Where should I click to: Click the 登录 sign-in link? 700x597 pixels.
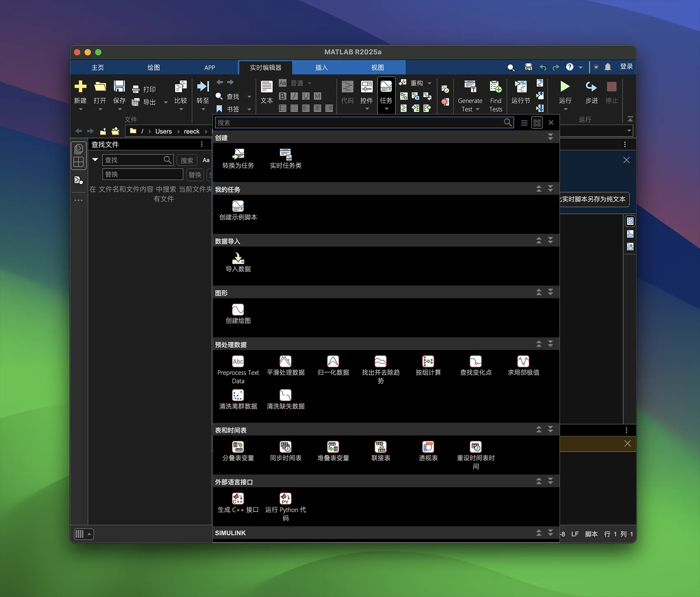[626, 67]
